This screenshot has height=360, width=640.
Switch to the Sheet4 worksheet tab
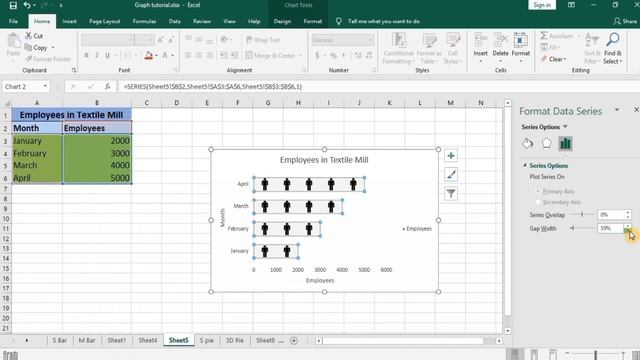(x=148, y=340)
